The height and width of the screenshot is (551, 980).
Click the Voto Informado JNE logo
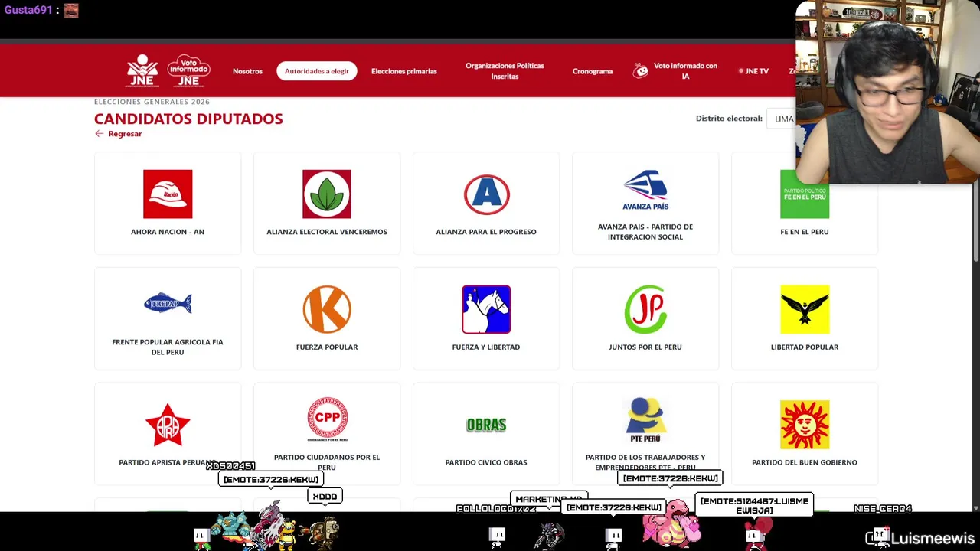188,71
